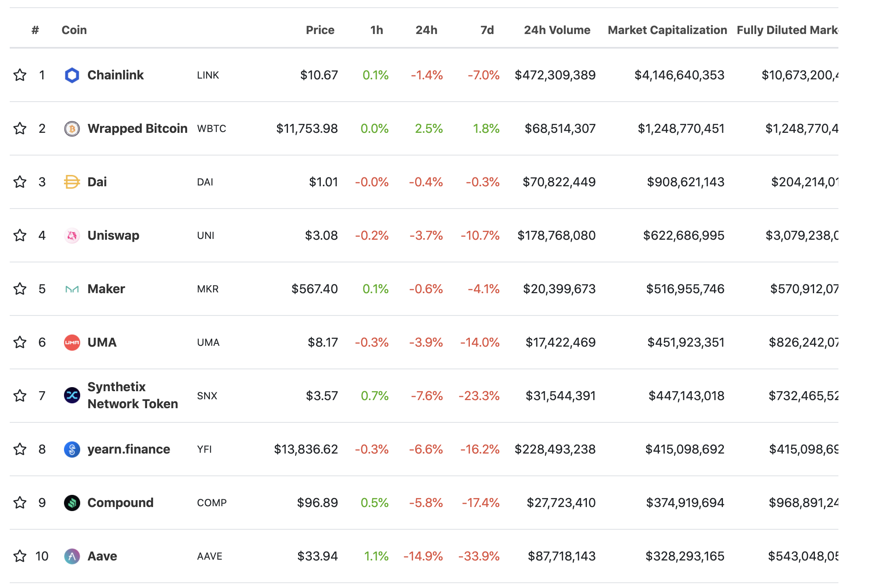Click the Uniswap unicorn logo icon

point(72,236)
